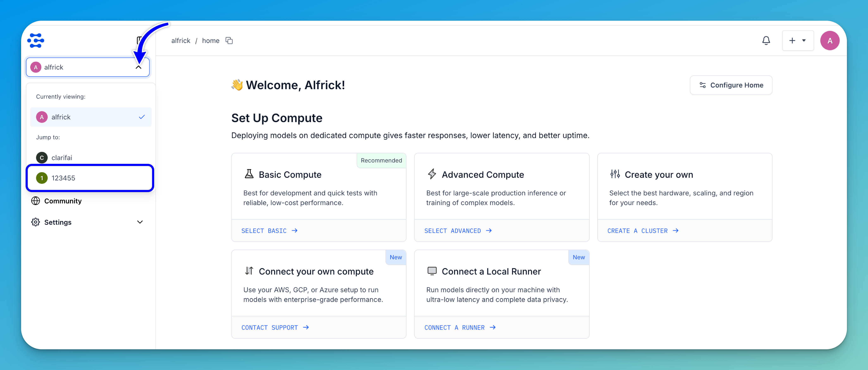Open user avatar menu in header
Viewport: 868px width, 370px height.
point(830,41)
